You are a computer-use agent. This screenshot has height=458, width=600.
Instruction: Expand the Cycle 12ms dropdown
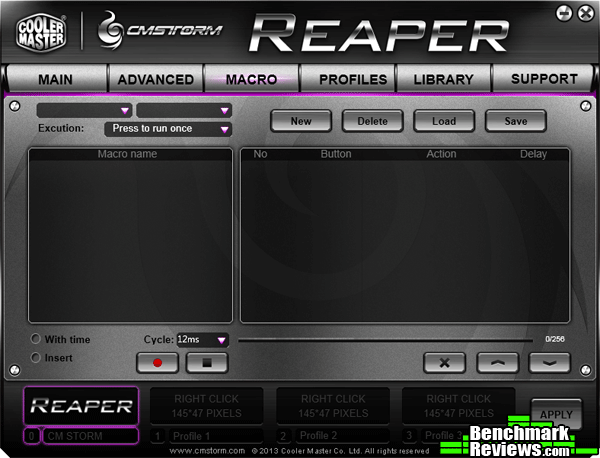[x=202, y=340]
